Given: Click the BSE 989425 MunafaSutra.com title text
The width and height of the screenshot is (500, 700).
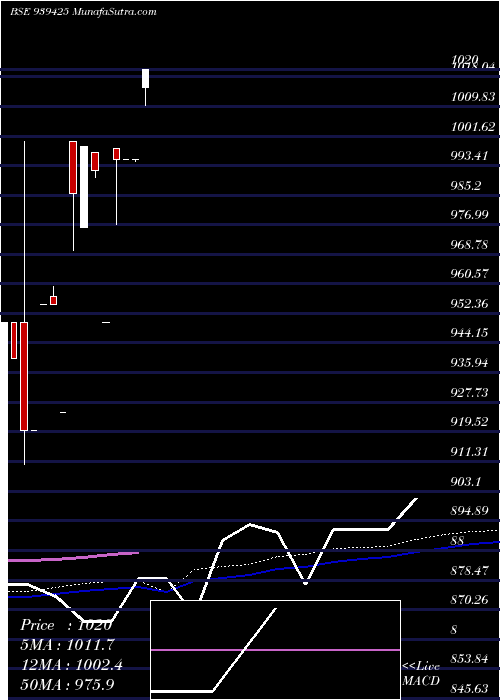Looking at the screenshot, I should coord(83,12).
